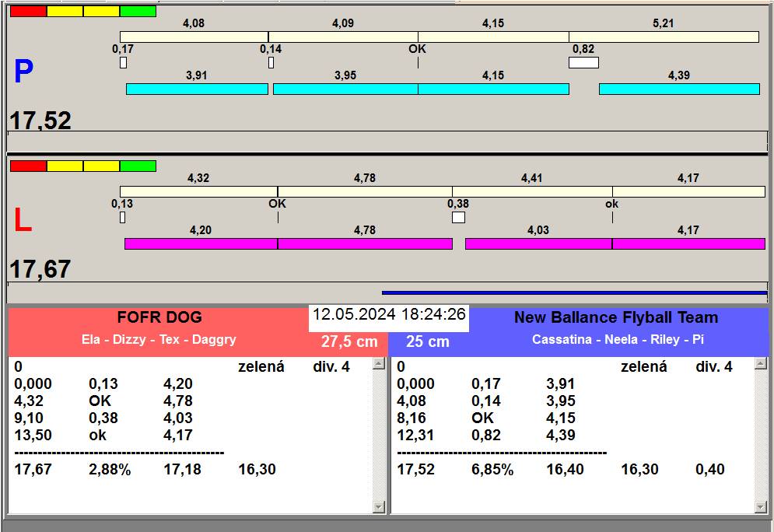Click the scroll-down arrow in New Ballance results list
Image resolution: width=774 pixels, height=532 pixels.
(761, 507)
